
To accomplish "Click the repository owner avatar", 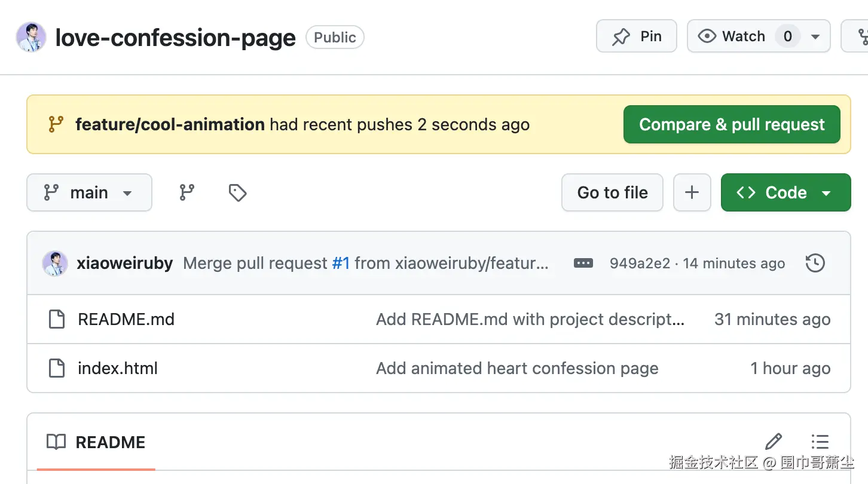I will (x=30, y=37).
